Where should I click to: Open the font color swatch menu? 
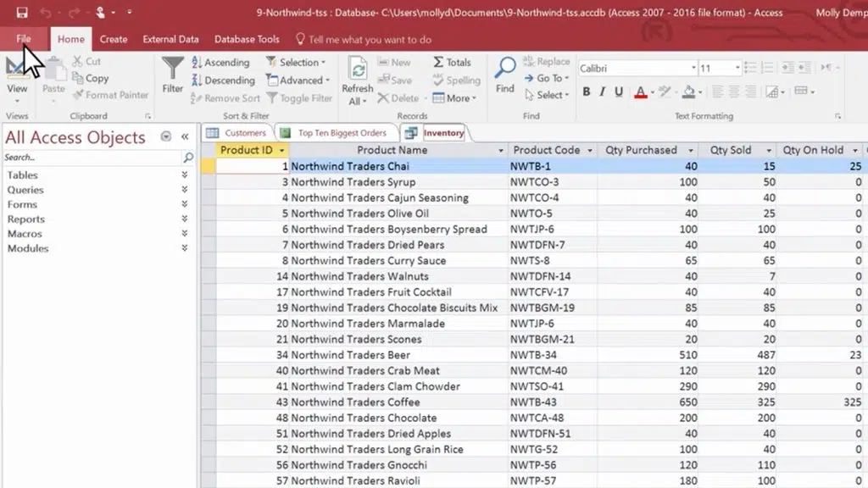(x=652, y=93)
